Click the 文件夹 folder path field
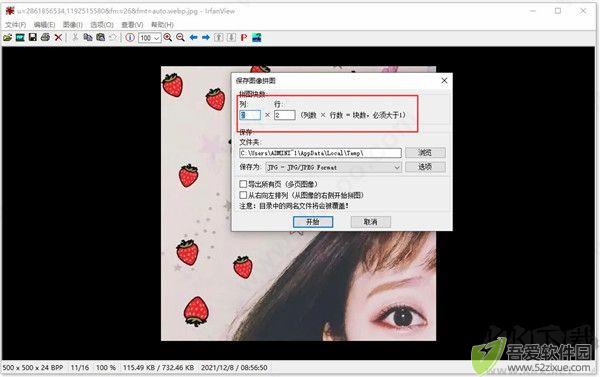This screenshot has height=377, width=600. point(320,153)
